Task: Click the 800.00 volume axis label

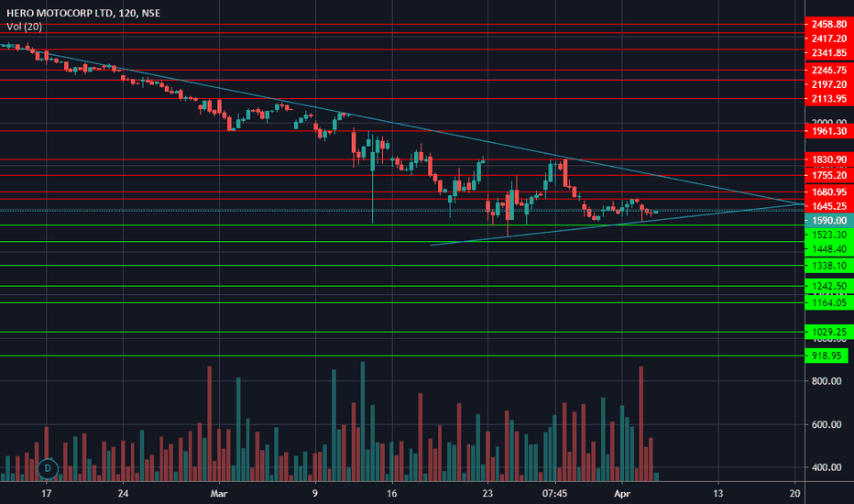Action: click(827, 381)
